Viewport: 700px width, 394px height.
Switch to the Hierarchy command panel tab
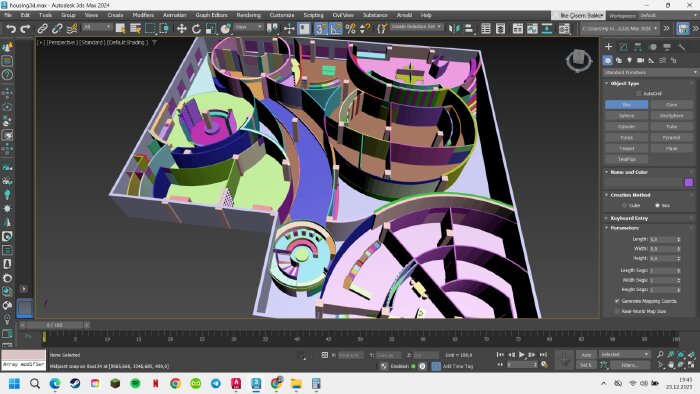(638, 47)
